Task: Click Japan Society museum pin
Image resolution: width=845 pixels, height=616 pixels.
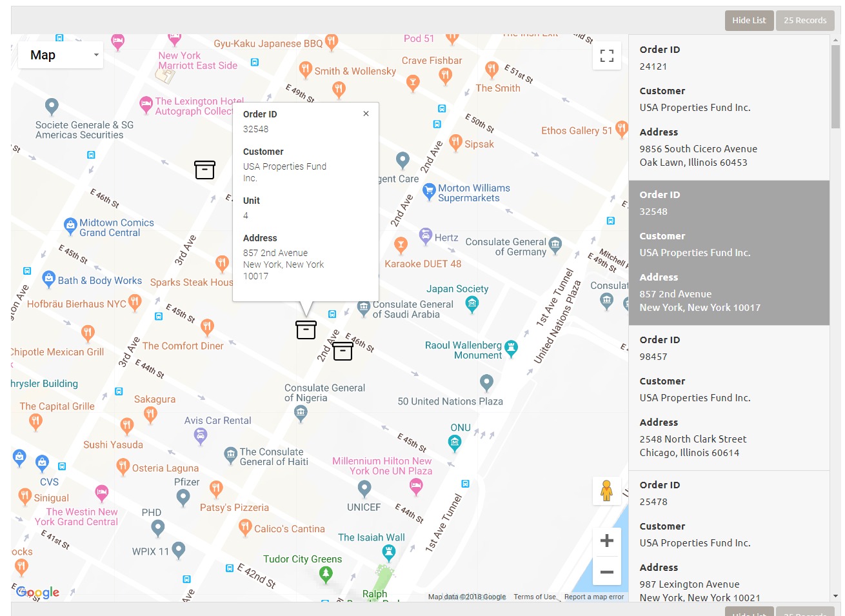Action: [472, 304]
